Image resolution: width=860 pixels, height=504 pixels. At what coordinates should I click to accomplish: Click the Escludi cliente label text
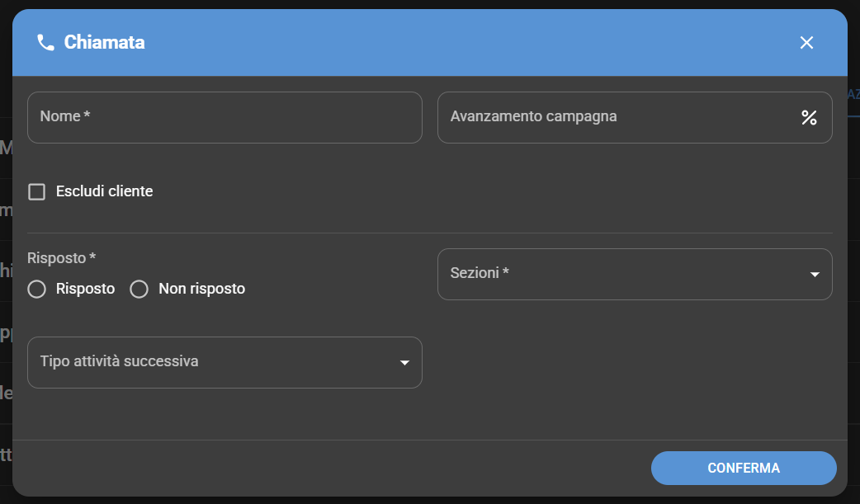click(104, 191)
